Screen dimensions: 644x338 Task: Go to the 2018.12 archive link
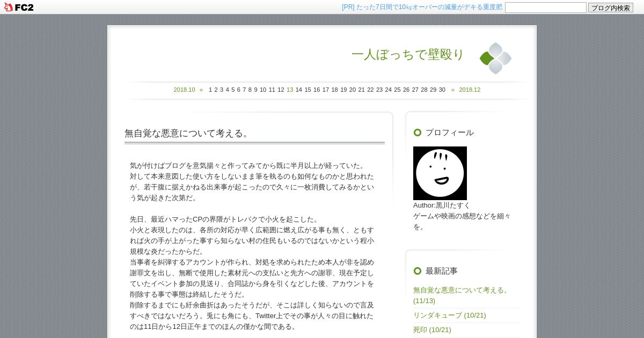tap(470, 90)
